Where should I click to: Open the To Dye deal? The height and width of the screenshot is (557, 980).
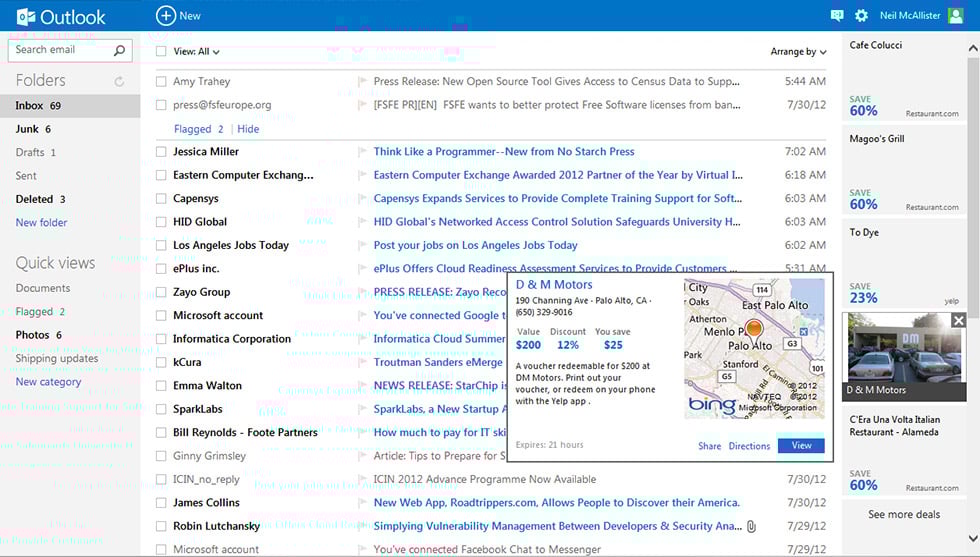tap(904, 265)
